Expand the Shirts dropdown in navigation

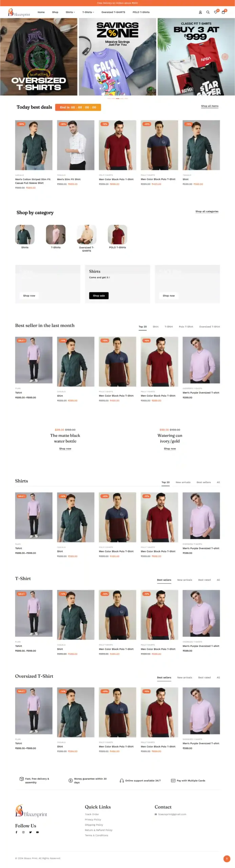point(70,12)
